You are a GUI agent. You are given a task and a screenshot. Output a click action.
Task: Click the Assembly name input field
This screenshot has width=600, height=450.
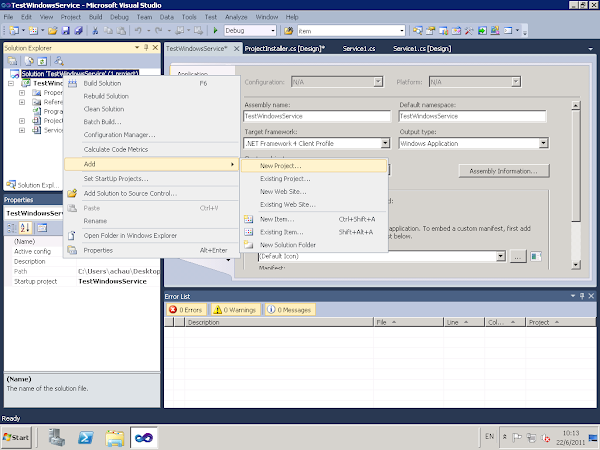point(317,116)
